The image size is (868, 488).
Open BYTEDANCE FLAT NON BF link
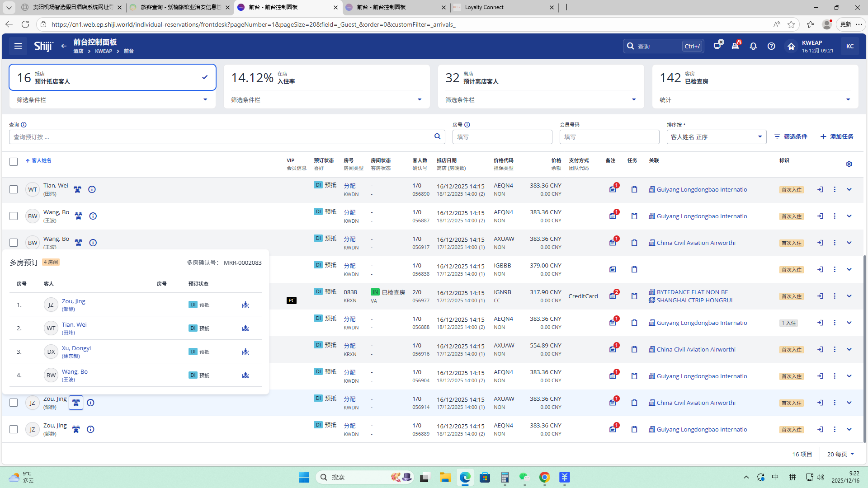click(692, 292)
